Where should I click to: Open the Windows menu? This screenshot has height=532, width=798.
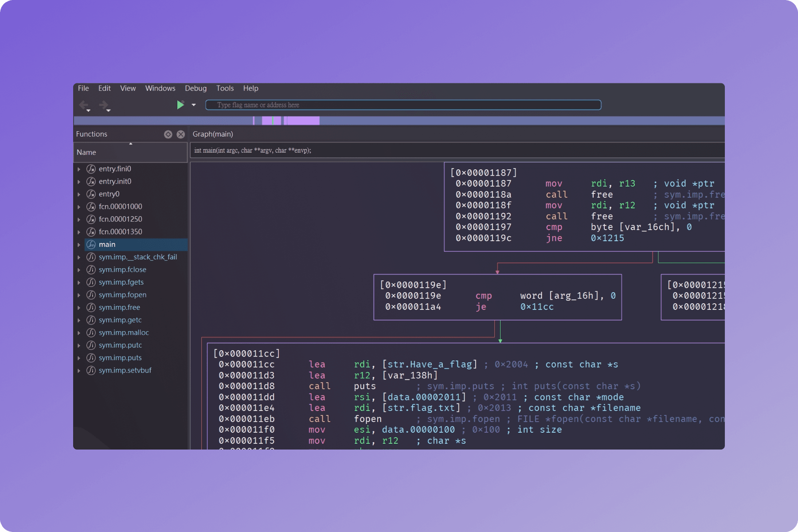160,88
